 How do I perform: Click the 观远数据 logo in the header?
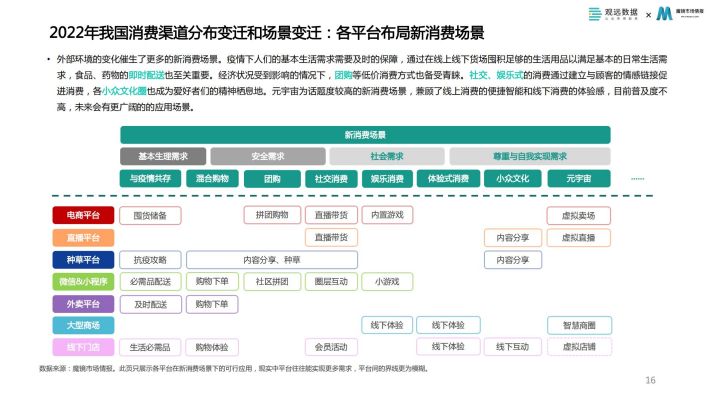point(613,14)
